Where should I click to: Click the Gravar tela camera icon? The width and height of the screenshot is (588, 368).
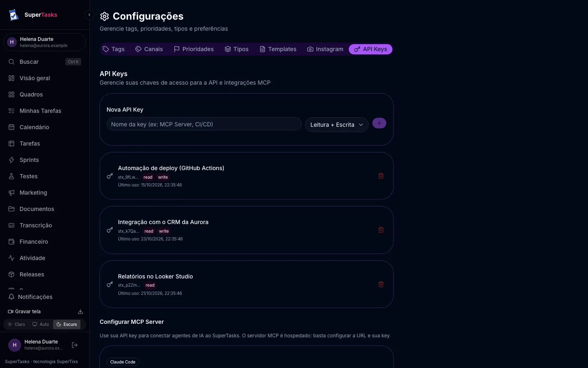11,312
